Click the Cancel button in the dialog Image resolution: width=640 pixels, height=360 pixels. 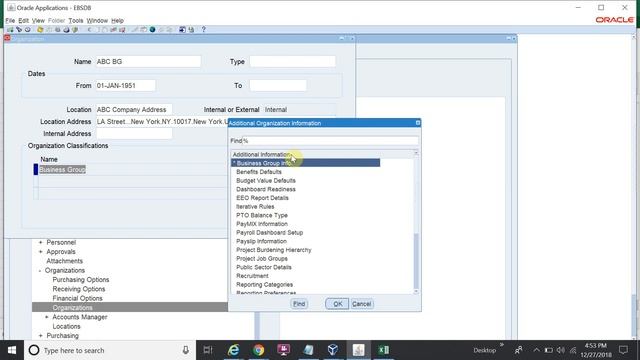[362, 304]
